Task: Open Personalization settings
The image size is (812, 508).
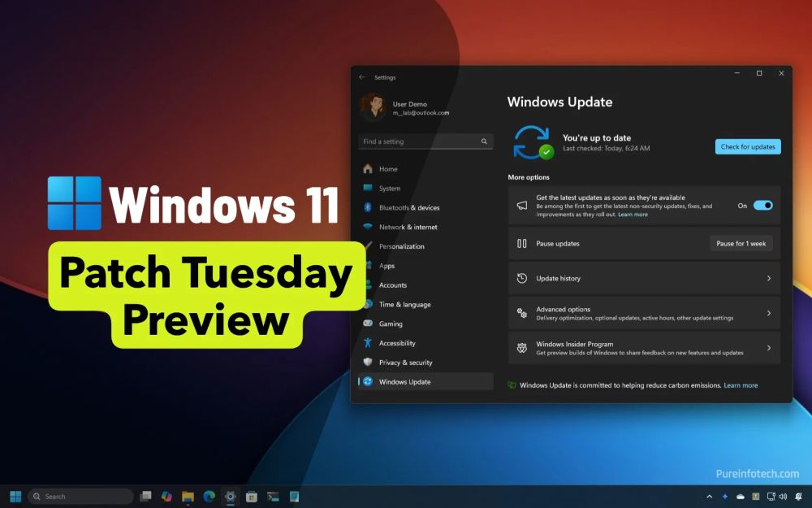Action: (x=425, y=246)
